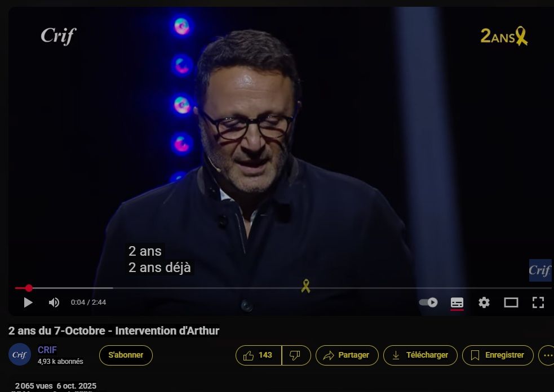Dislike the video with thumbs down
This screenshot has width=554, height=392.
[x=296, y=355]
